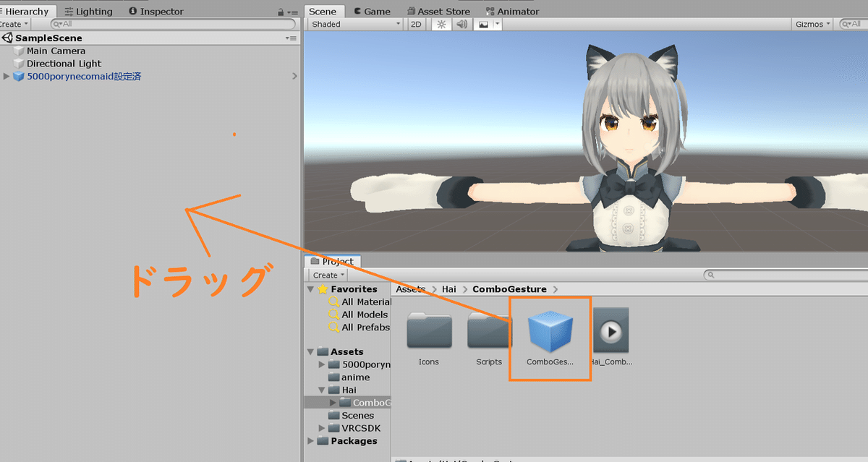This screenshot has height=462, width=868.
Task: Collapse the Assets folder tree
Action: 311,351
